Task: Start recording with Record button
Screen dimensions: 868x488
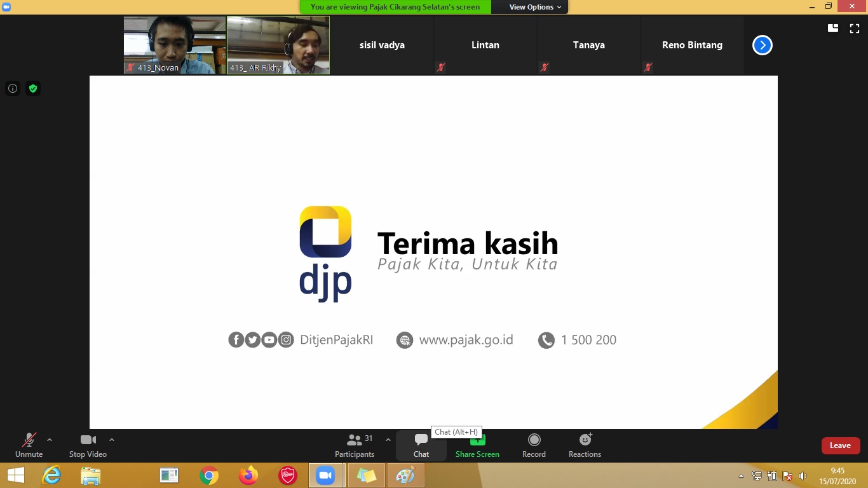Action: point(534,445)
